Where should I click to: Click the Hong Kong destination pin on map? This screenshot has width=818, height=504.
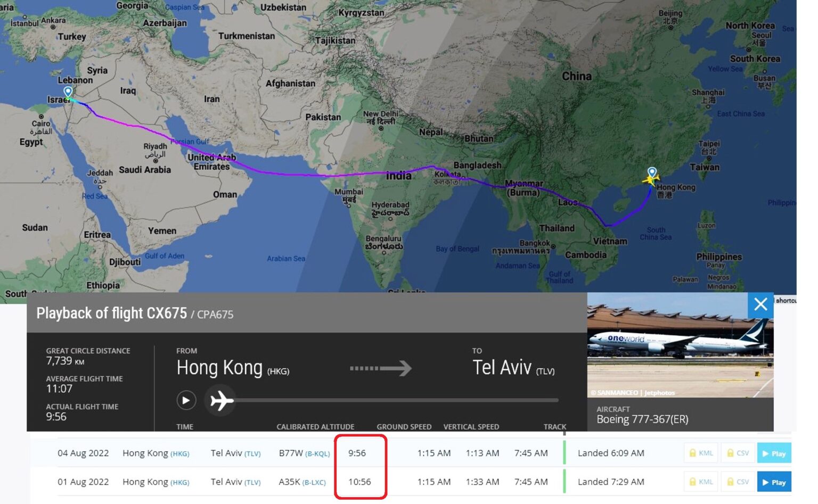tap(652, 172)
